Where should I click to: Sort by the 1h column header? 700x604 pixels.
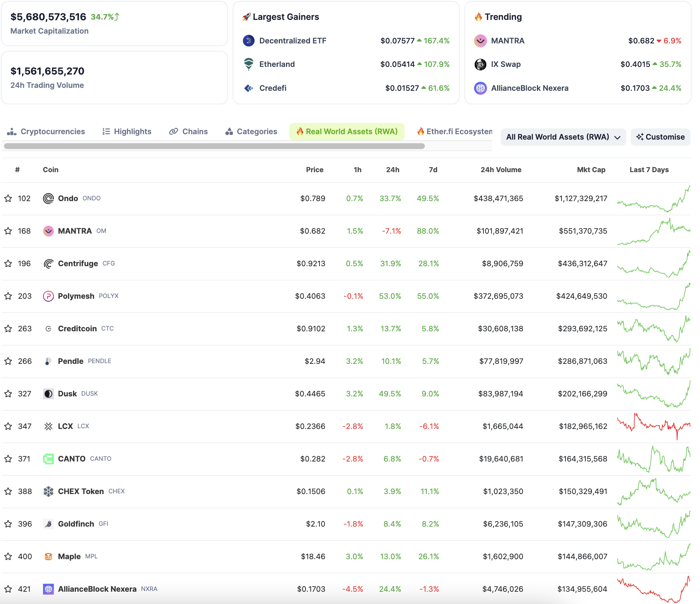[358, 170]
